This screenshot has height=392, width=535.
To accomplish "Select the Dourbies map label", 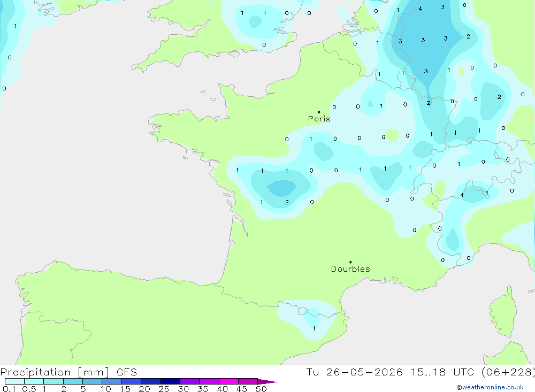I will pos(350,269).
